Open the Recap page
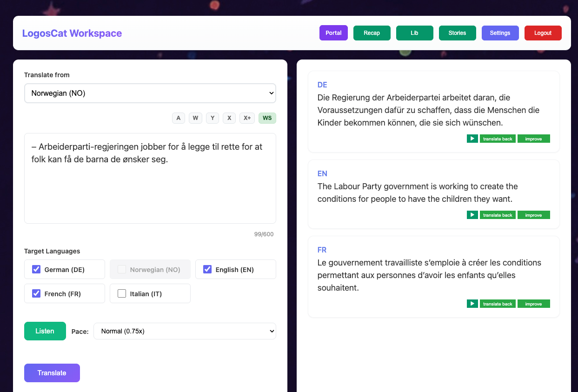 pyautogui.click(x=372, y=33)
